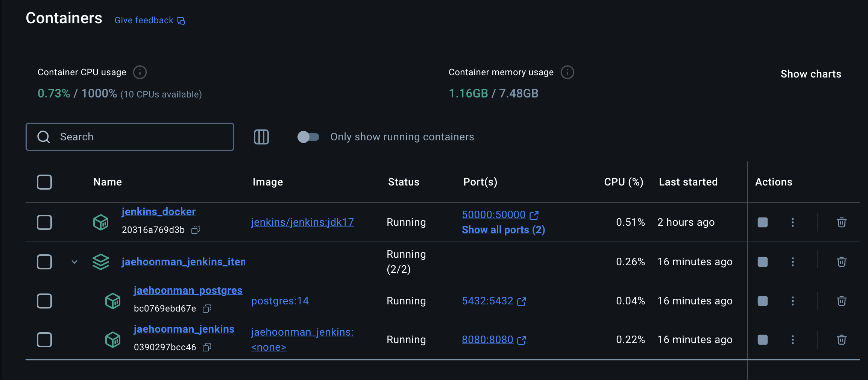Sort by the CPU (%) column header
The image size is (868, 380).
[624, 182]
